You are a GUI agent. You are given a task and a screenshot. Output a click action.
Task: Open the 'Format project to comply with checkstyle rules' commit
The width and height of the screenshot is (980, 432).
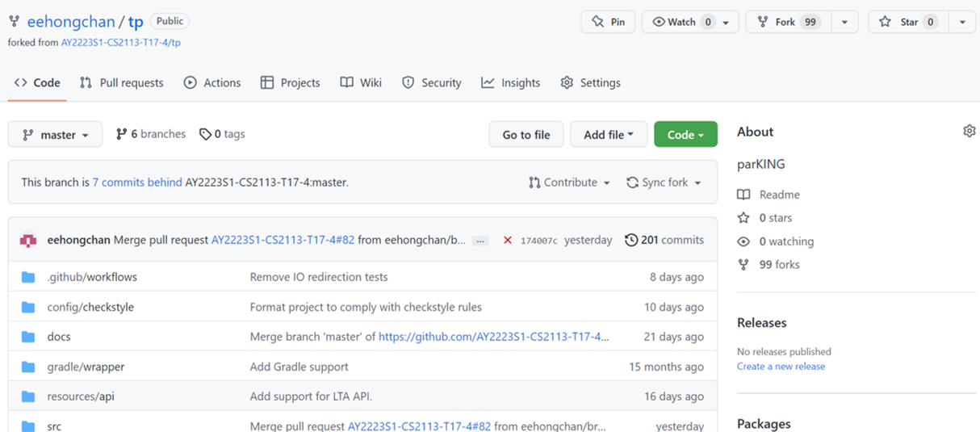tap(366, 307)
